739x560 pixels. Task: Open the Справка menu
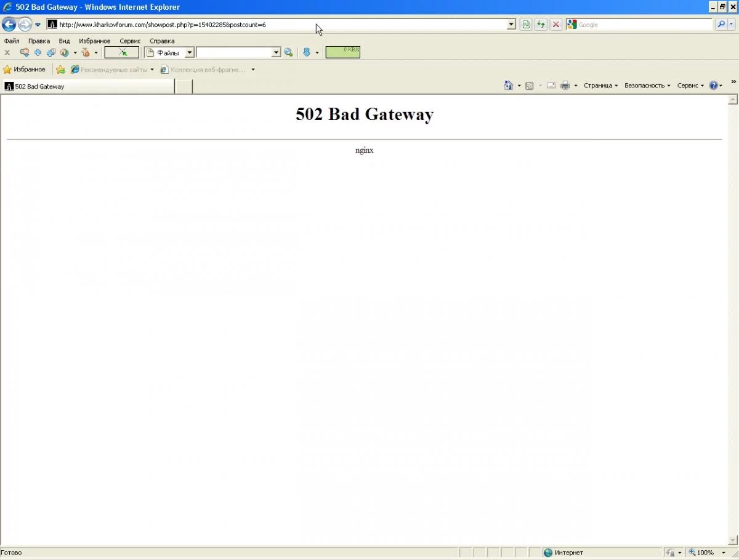[x=162, y=41]
